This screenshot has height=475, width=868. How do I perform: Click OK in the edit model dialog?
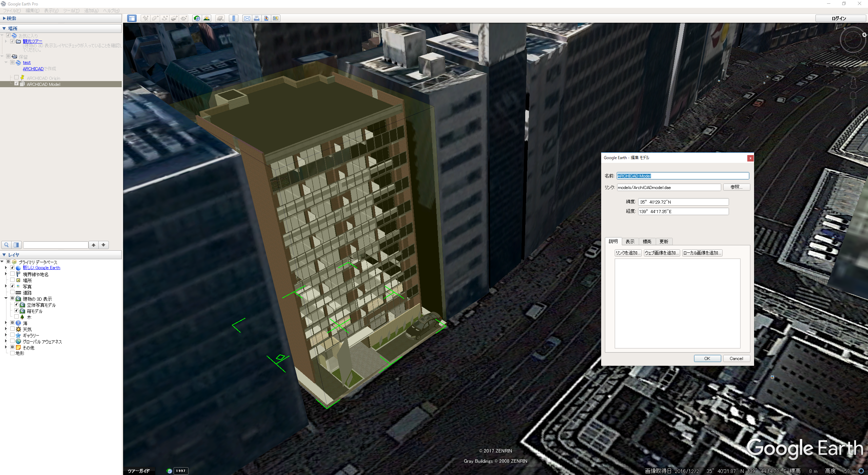click(x=707, y=359)
